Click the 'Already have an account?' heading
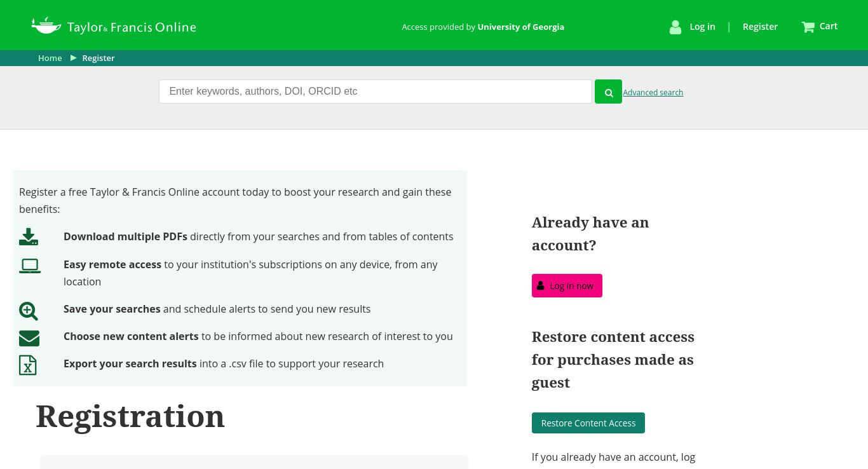This screenshot has height=469, width=868. [590, 234]
